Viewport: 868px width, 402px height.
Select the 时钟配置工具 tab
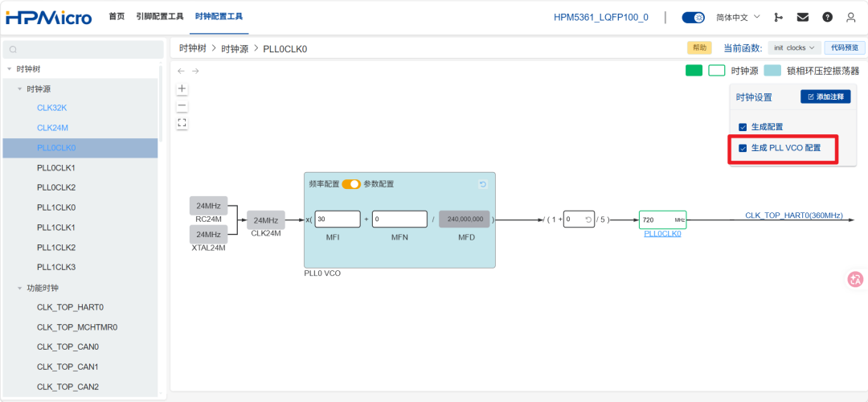(x=219, y=17)
